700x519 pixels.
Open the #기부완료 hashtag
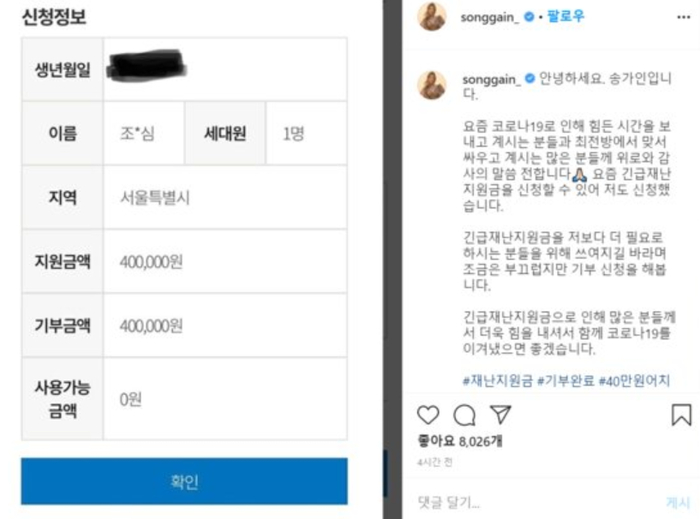[566, 381]
